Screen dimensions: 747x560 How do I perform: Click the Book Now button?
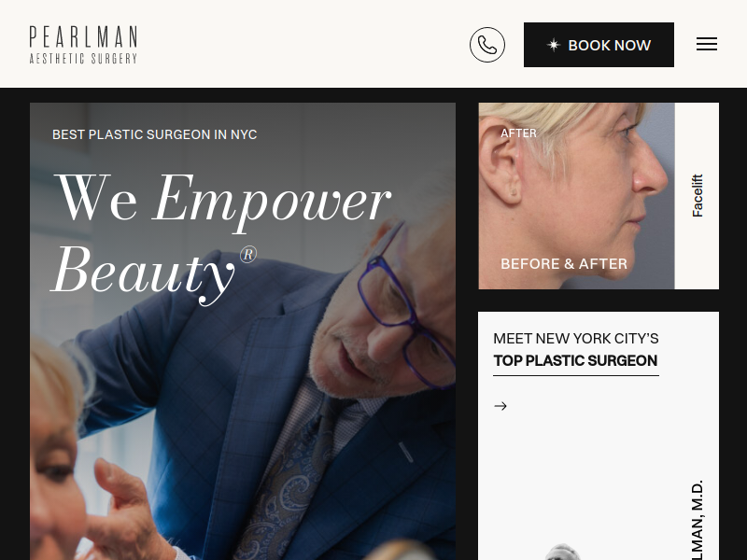point(599,45)
